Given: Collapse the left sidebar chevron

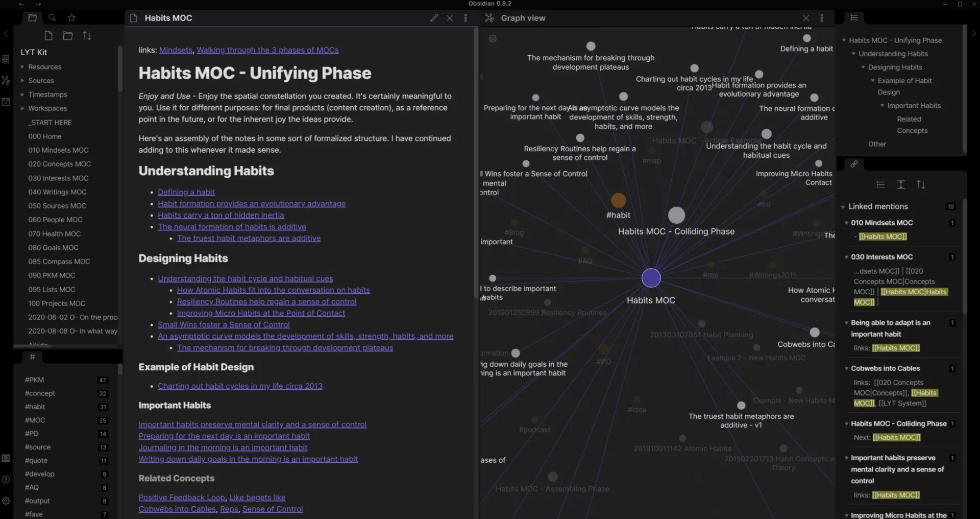Looking at the screenshot, I should 6,34.
